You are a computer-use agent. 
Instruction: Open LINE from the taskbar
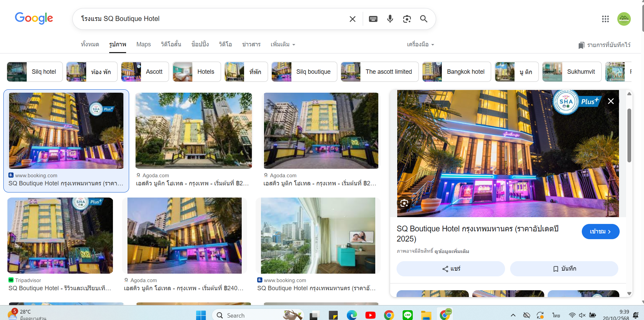coord(408,315)
